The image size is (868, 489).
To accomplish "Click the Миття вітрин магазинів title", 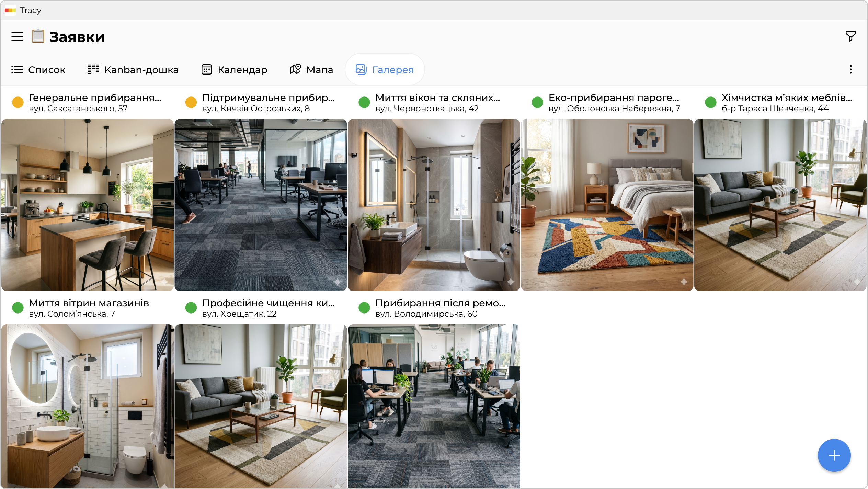I will [89, 303].
